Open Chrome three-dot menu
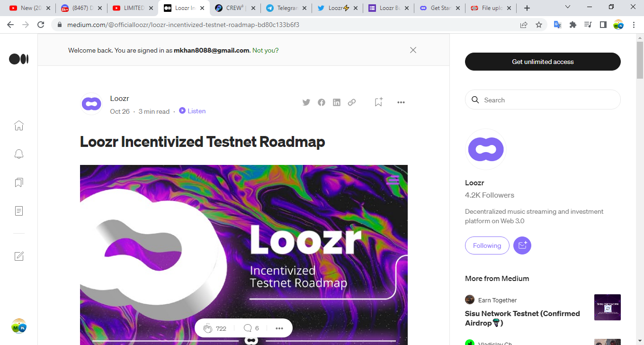 634,25
